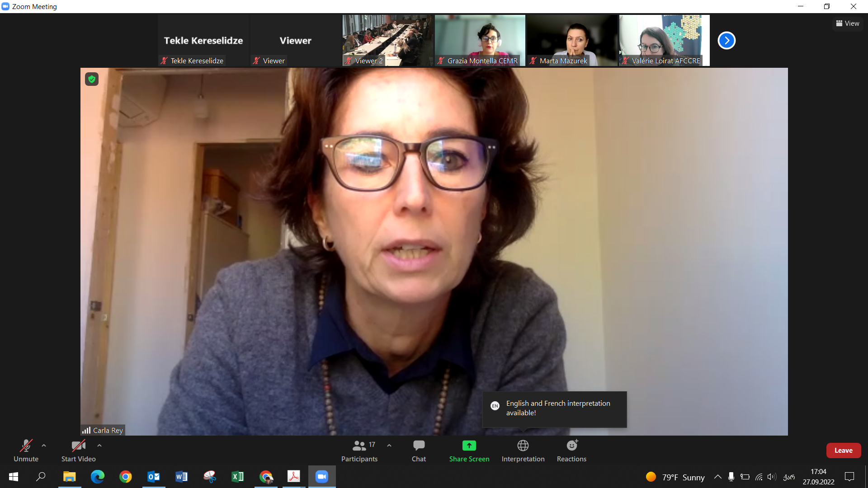Click the interpretation available notification text

558,408
